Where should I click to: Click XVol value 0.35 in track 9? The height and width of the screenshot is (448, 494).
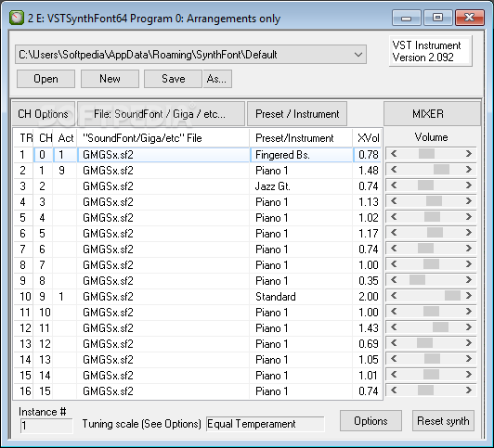tap(368, 281)
